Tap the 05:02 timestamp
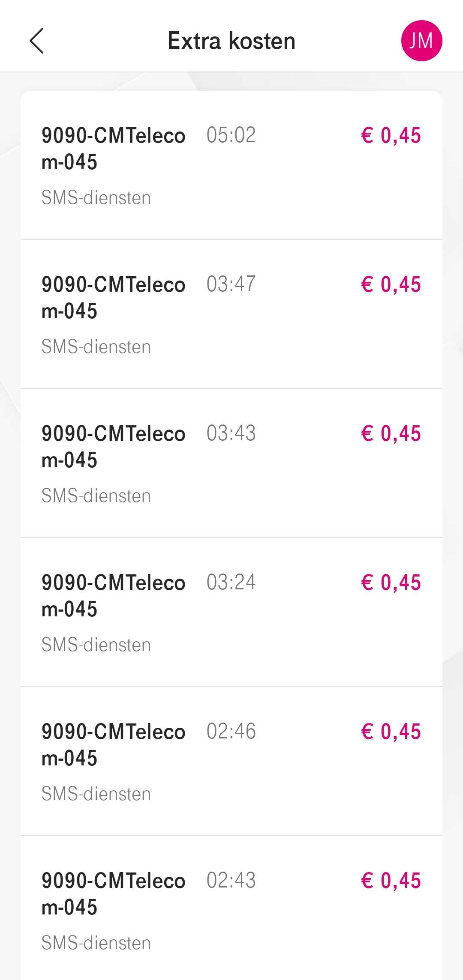 (x=231, y=135)
